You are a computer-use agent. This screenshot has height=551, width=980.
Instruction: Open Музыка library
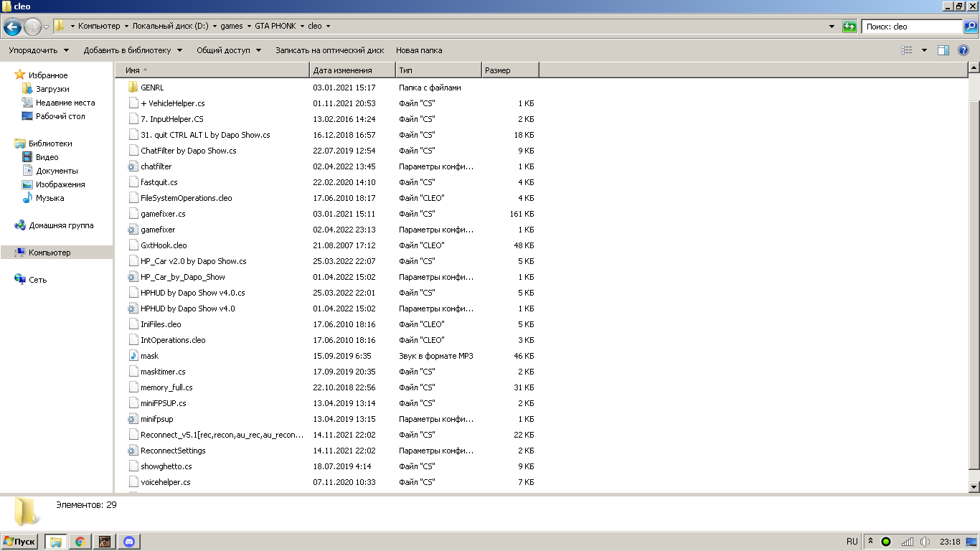pyautogui.click(x=50, y=198)
